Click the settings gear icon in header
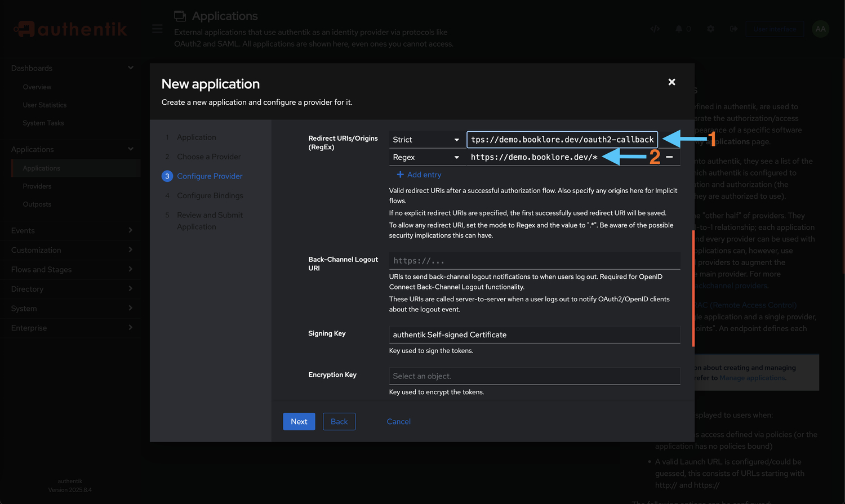 pos(710,29)
